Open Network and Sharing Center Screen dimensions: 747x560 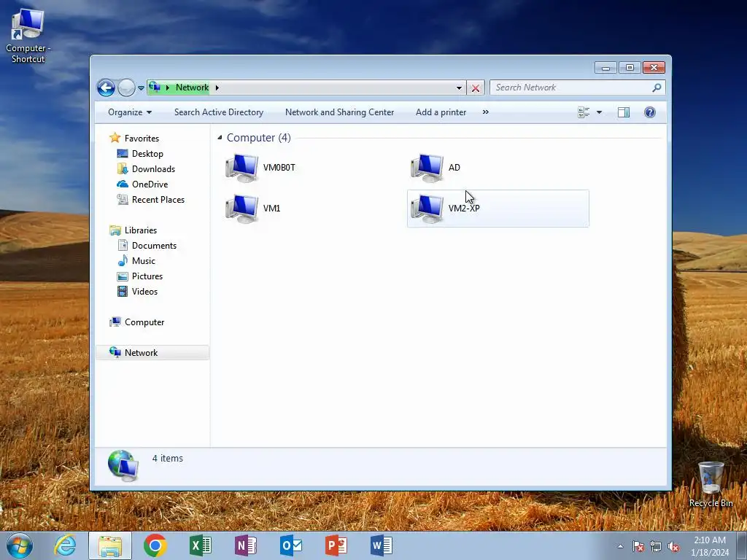(x=340, y=112)
